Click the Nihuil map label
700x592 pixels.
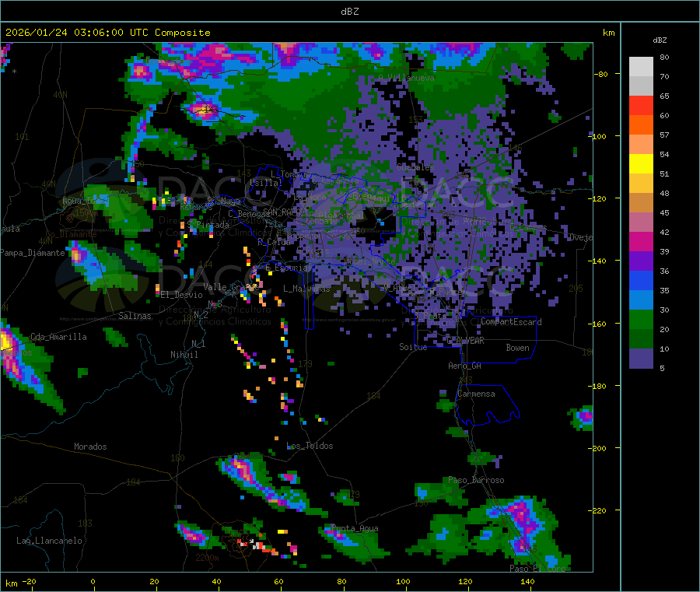(184, 355)
